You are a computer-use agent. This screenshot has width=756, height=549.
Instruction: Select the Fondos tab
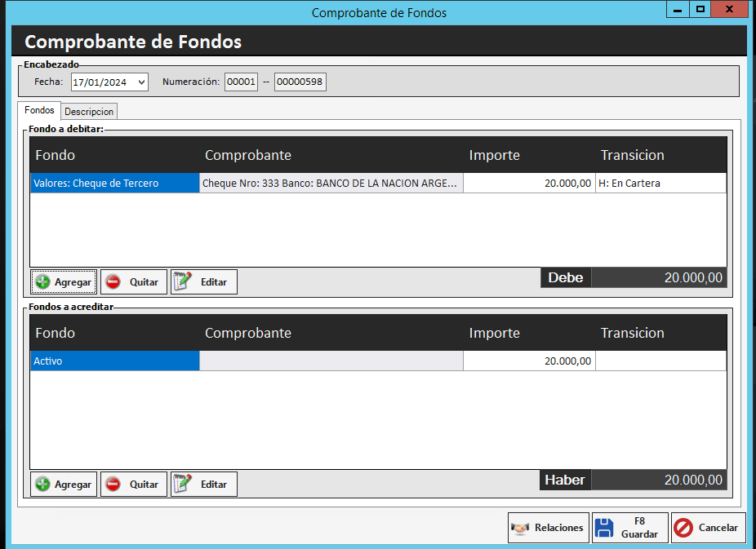click(x=39, y=110)
